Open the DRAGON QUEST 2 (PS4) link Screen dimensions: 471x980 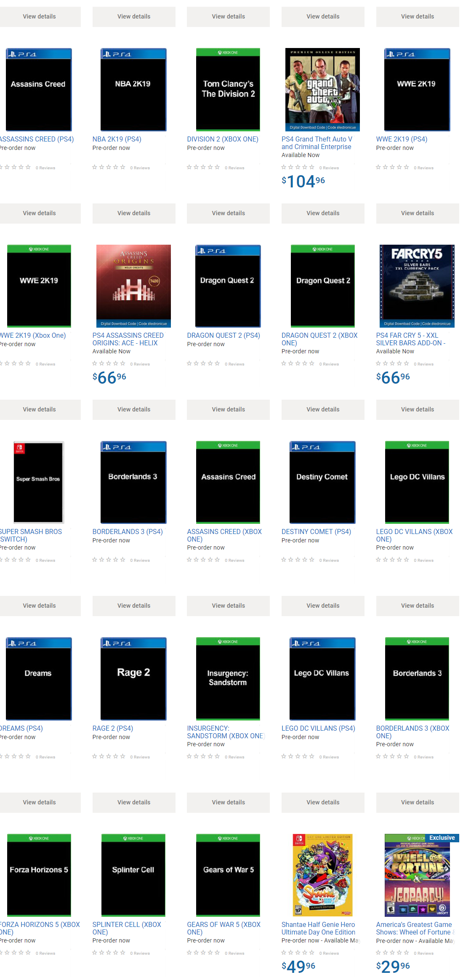[x=223, y=335]
